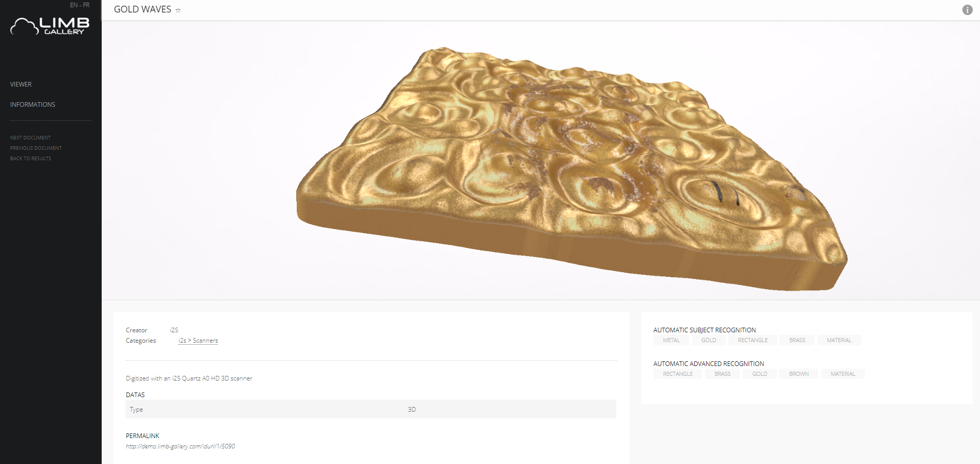
Task: Click the Type value 3D in table
Action: 412,410
